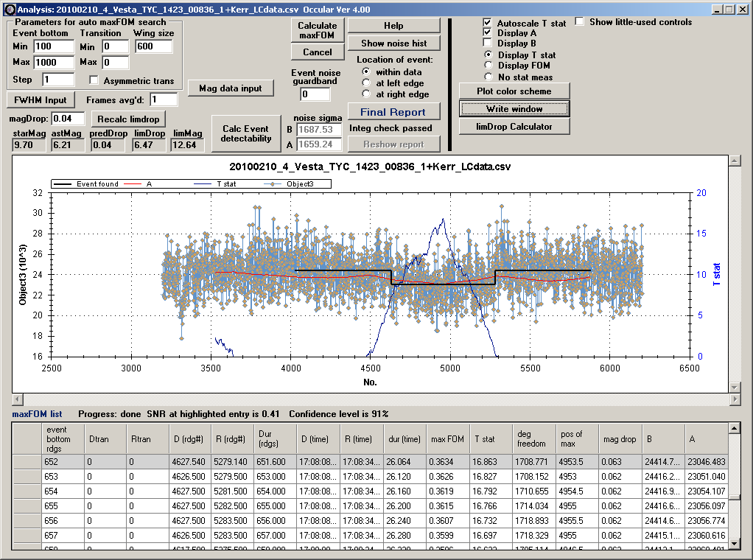Click the chart title text
Image resolution: width=753 pixels, height=560 pixels.
pyautogui.click(x=370, y=167)
